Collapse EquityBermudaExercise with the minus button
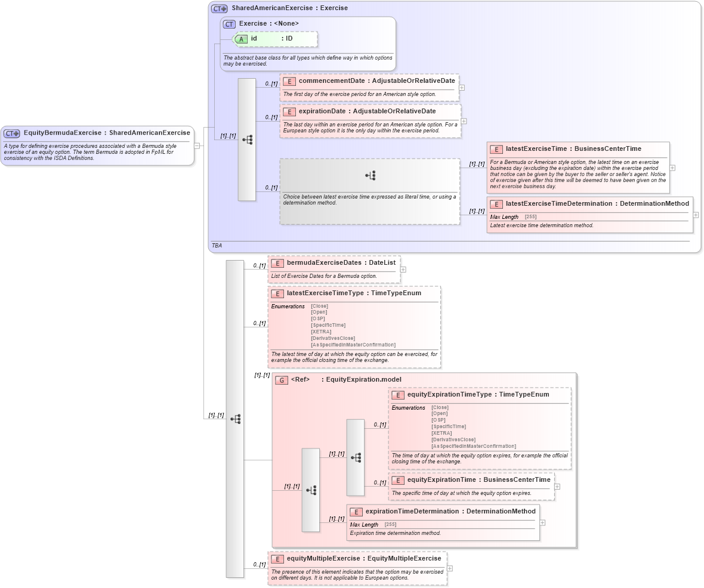This screenshot has width=704, height=588. 196,144
